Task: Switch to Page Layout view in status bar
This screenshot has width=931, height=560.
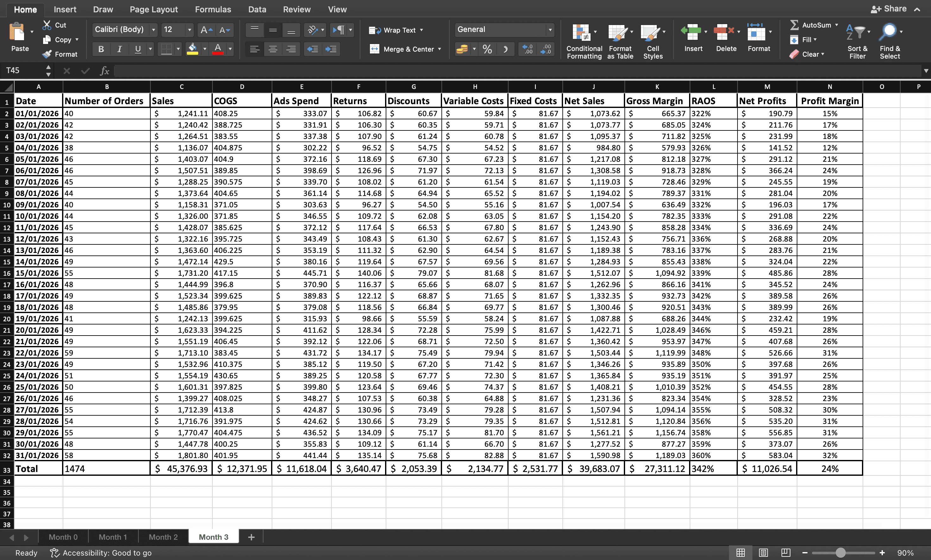Action: [763, 553]
